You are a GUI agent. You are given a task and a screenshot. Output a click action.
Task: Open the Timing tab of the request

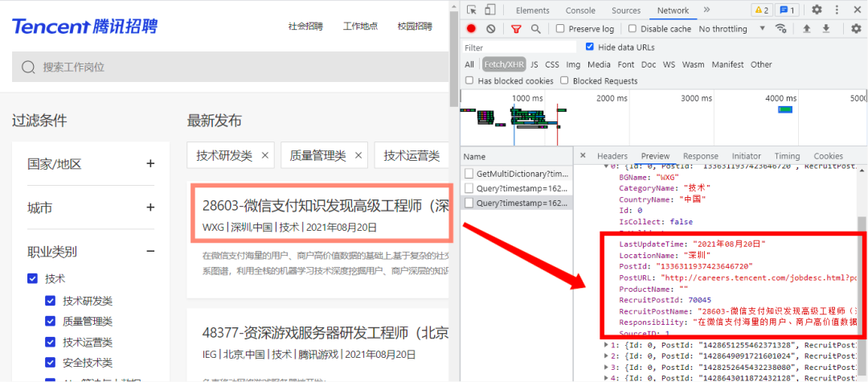787,156
